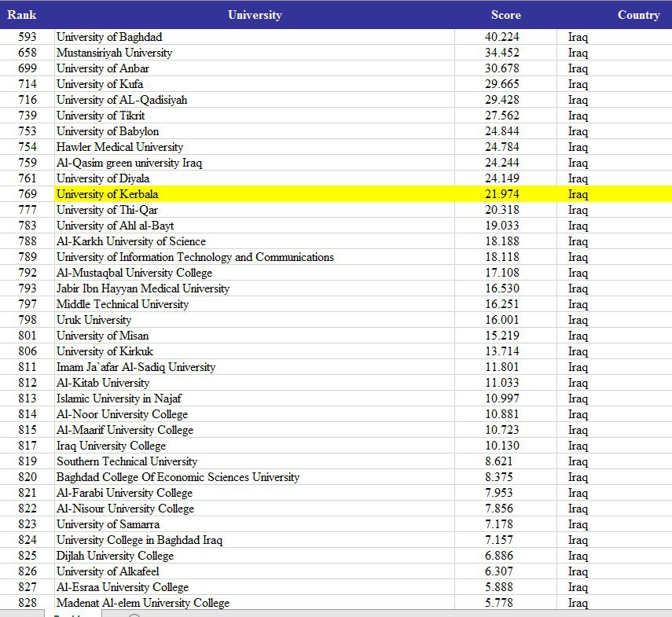Click the score value 5.778
This screenshot has width=672, height=617.
[x=505, y=603]
